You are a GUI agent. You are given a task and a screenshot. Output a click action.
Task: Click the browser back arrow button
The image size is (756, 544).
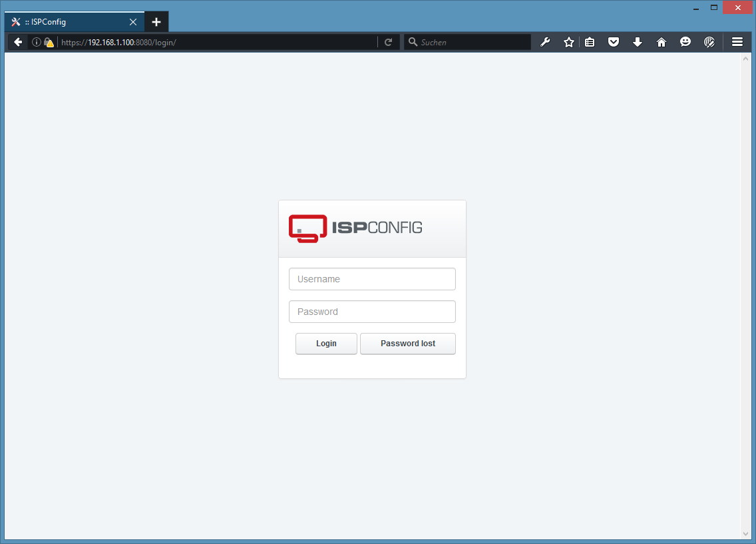click(18, 43)
